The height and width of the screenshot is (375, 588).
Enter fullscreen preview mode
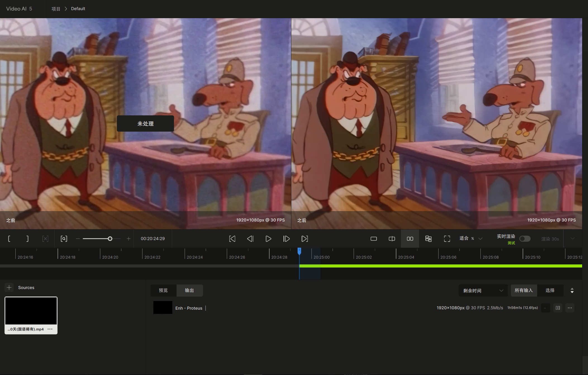tap(447, 239)
